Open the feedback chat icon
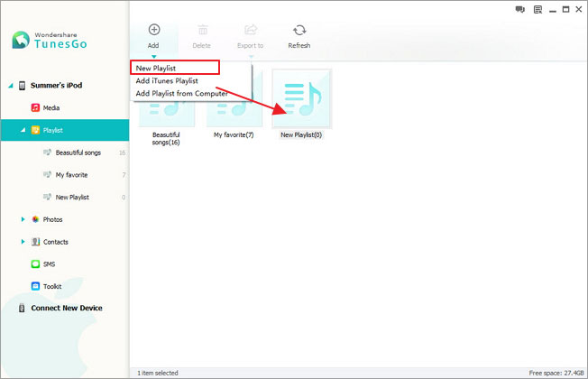Viewport: 588px width, 379px height. (519, 9)
